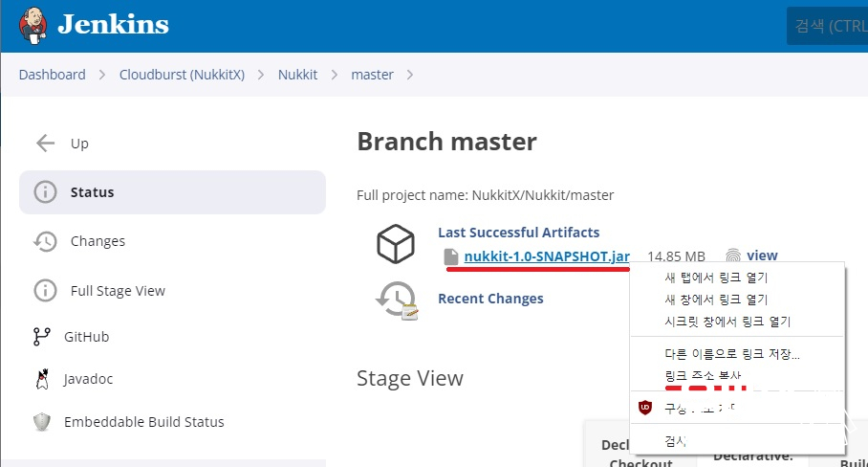Image resolution: width=868 pixels, height=467 pixels.
Task: Click the Stage View heading
Action: click(410, 378)
